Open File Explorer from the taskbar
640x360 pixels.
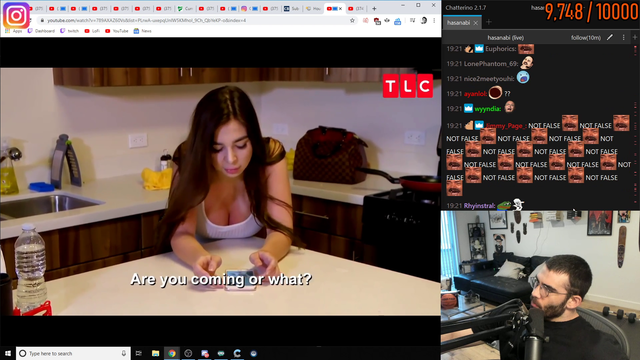[156, 353]
